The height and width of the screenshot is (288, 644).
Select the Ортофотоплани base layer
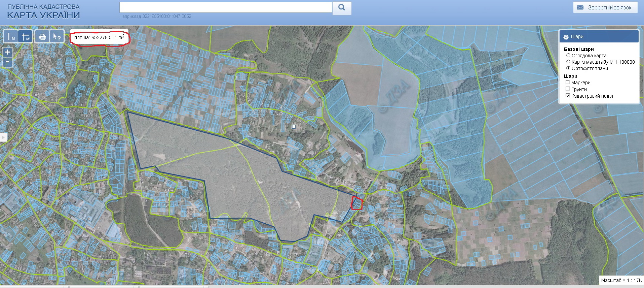click(x=568, y=68)
